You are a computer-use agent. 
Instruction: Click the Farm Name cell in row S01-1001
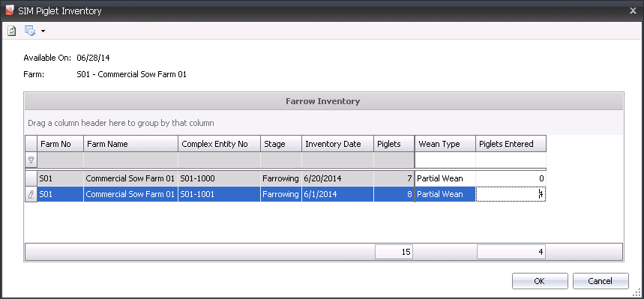click(131, 194)
